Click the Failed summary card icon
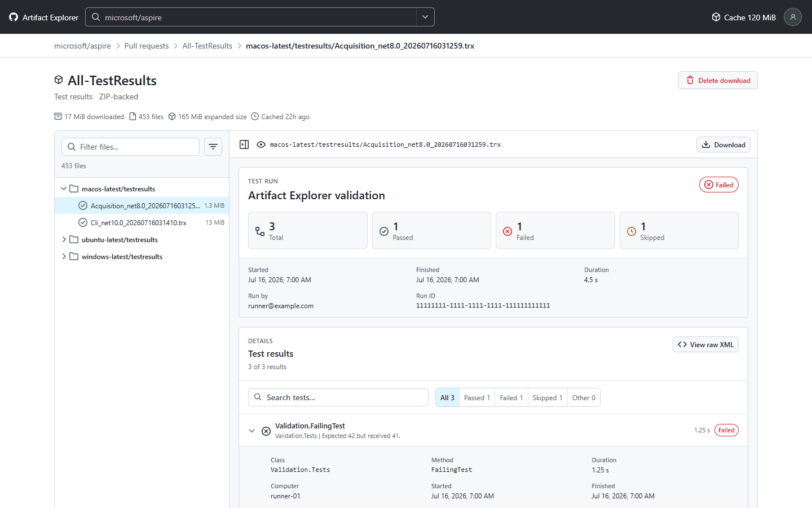The image size is (812, 508). point(507,231)
